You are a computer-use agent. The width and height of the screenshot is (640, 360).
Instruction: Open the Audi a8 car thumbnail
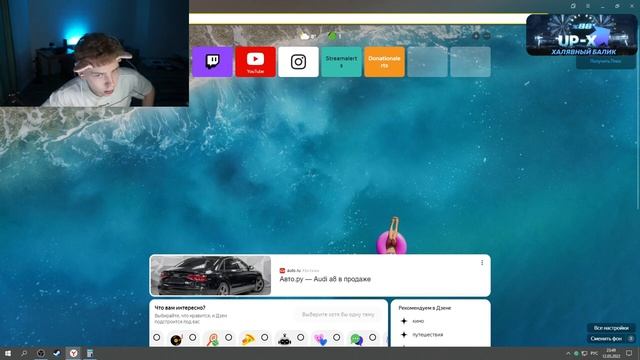pyautogui.click(x=211, y=276)
